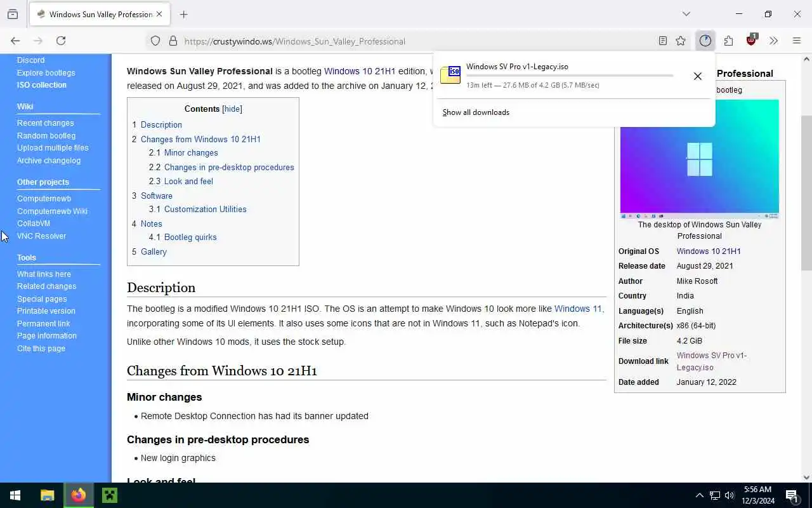Show hidden system tray icons
812x508 pixels.
tap(699, 495)
